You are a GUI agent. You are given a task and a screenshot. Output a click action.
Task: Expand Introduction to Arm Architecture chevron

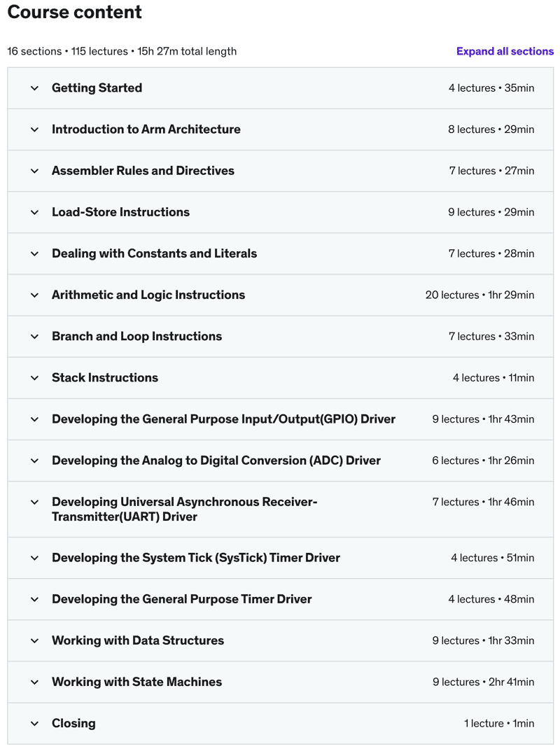pos(34,129)
